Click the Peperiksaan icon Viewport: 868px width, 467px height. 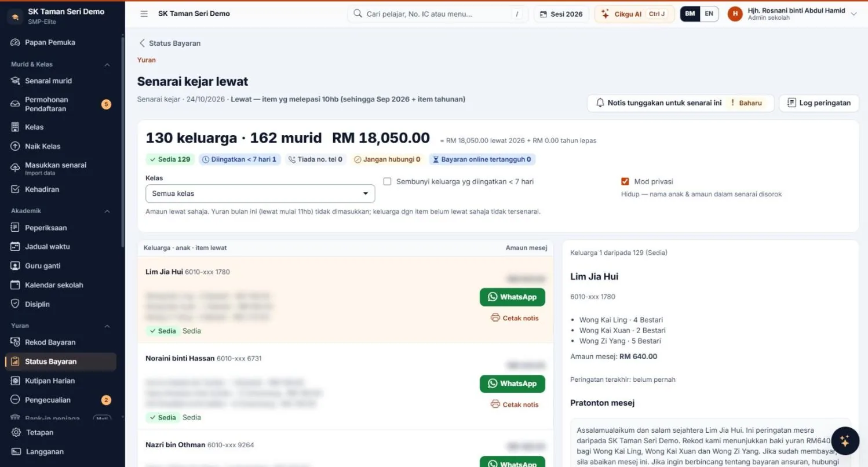coord(16,228)
